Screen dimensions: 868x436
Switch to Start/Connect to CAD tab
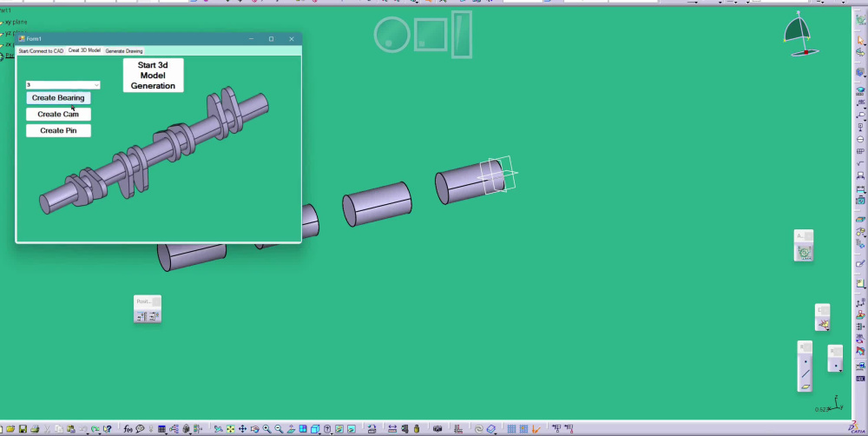(x=41, y=51)
